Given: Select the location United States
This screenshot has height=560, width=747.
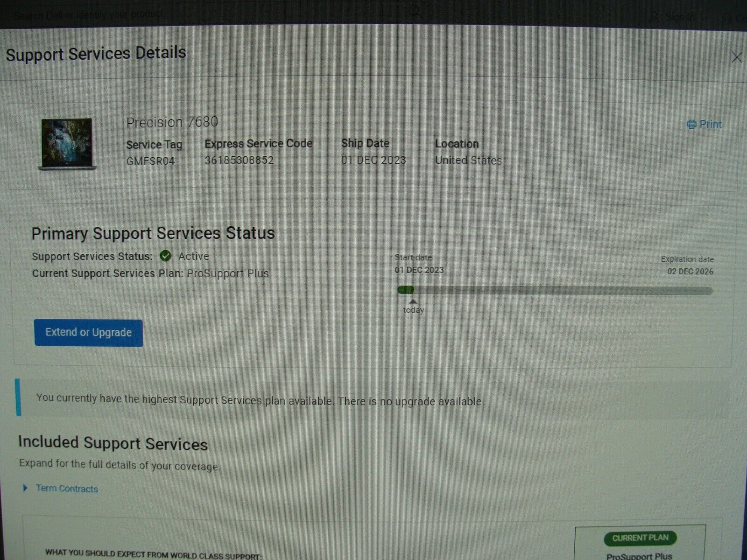Looking at the screenshot, I should [468, 161].
